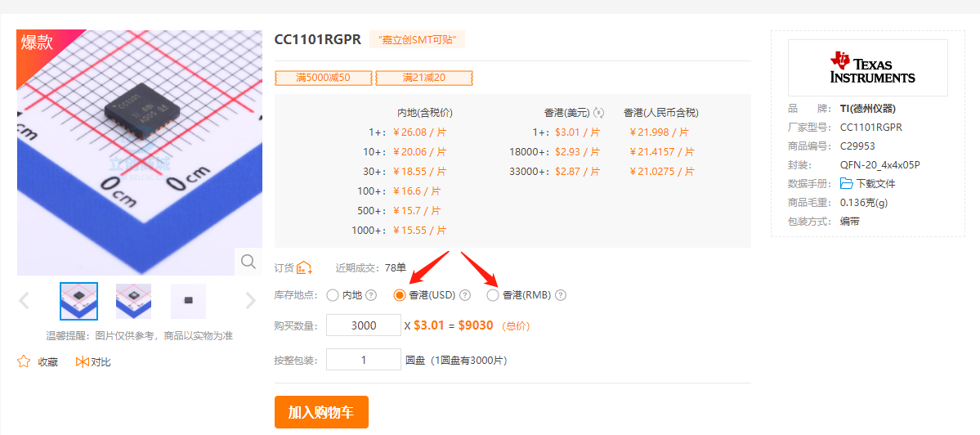980x435 pixels.
Task: Click the 近期成交 78单 text
Action: pyautogui.click(x=370, y=267)
